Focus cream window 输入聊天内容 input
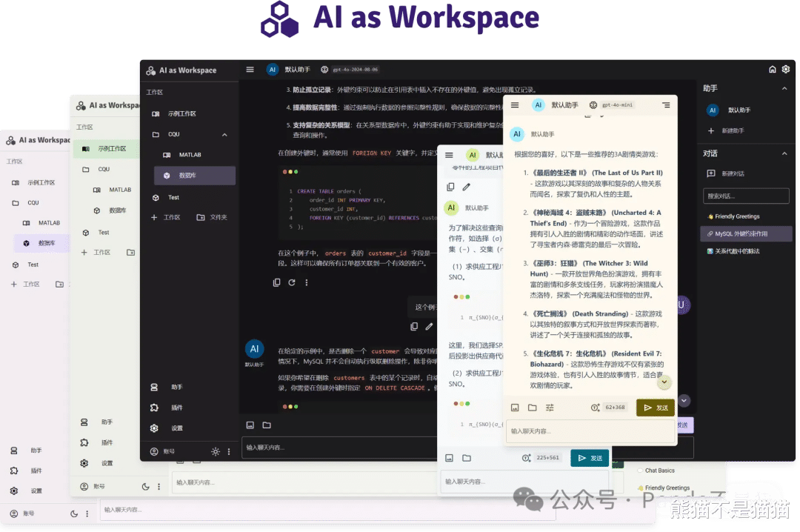The width and height of the screenshot is (800, 532). tap(590, 431)
